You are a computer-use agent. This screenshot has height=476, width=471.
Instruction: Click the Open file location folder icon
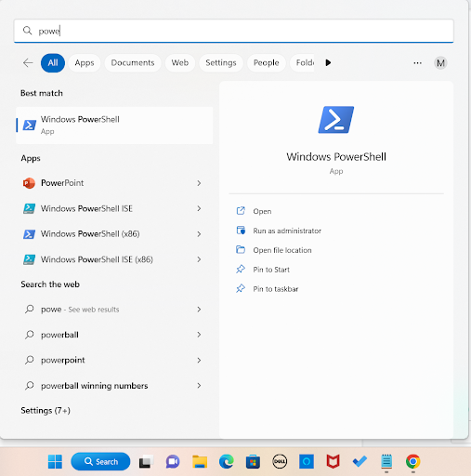click(241, 250)
